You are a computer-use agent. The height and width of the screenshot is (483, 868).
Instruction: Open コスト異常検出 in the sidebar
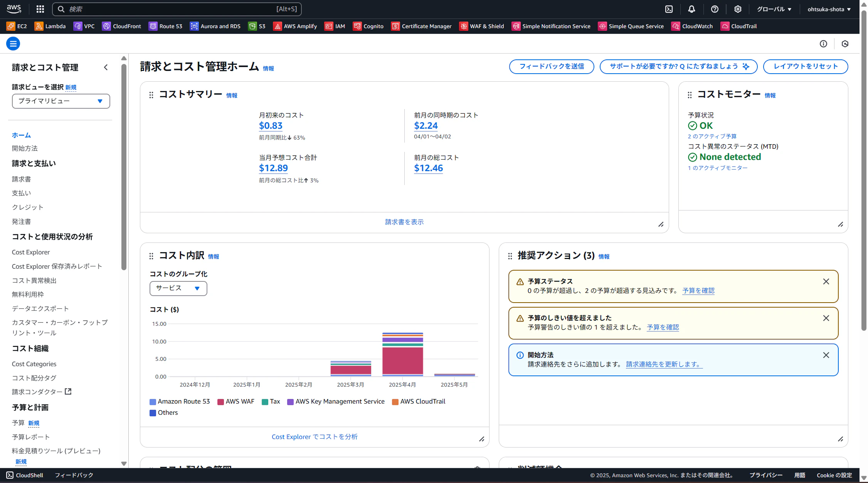click(34, 281)
